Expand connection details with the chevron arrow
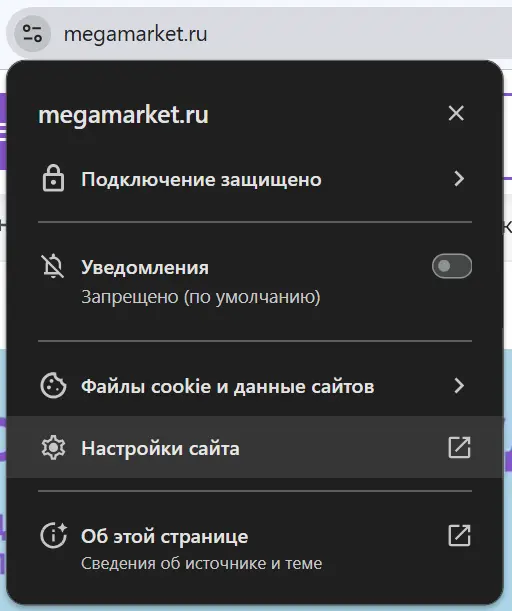Viewport: 512px width, 611px height. click(x=459, y=179)
